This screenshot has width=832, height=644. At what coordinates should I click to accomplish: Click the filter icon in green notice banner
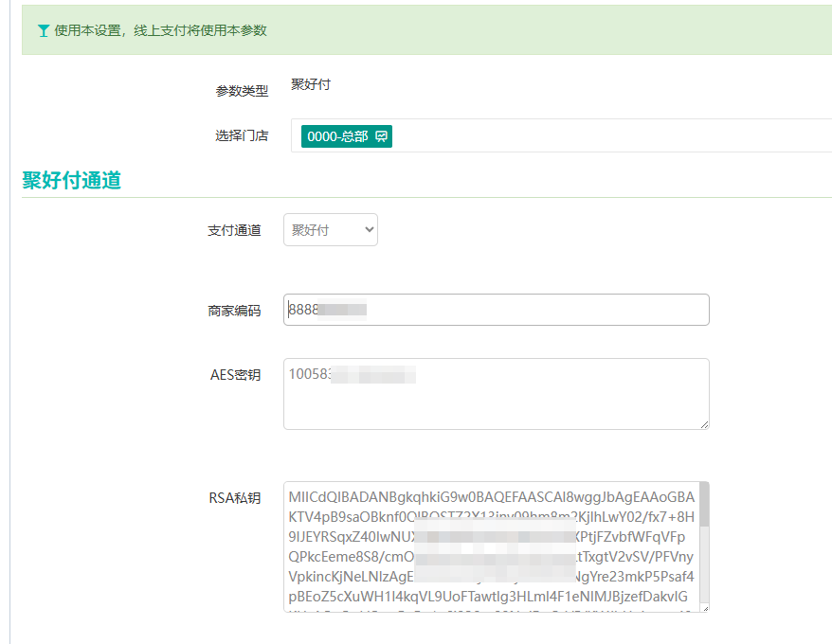[44, 30]
